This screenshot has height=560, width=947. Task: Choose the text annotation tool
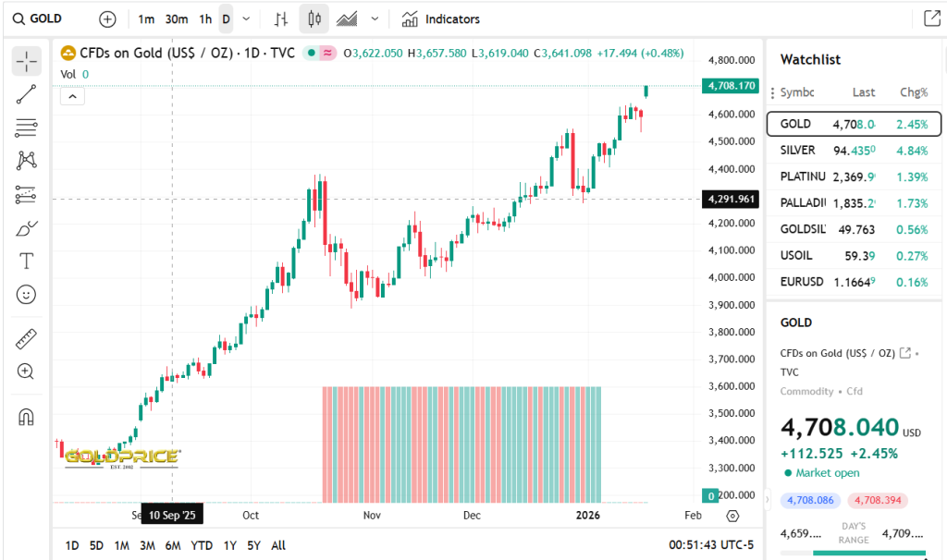tap(26, 262)
